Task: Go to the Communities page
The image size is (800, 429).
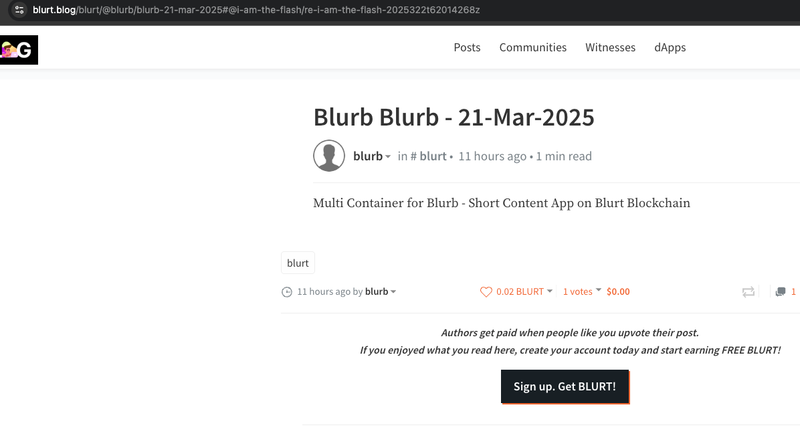Action: pos(533,47)
